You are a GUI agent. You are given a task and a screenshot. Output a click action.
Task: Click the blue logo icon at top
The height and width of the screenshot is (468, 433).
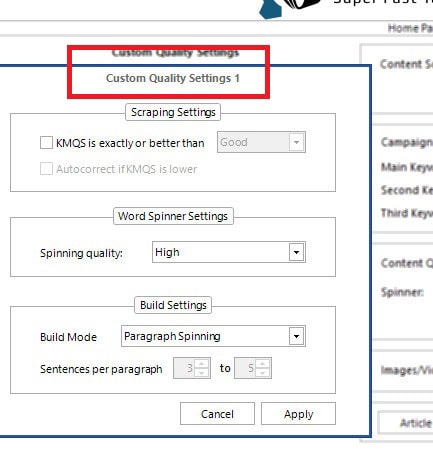[x=270, y=8]
